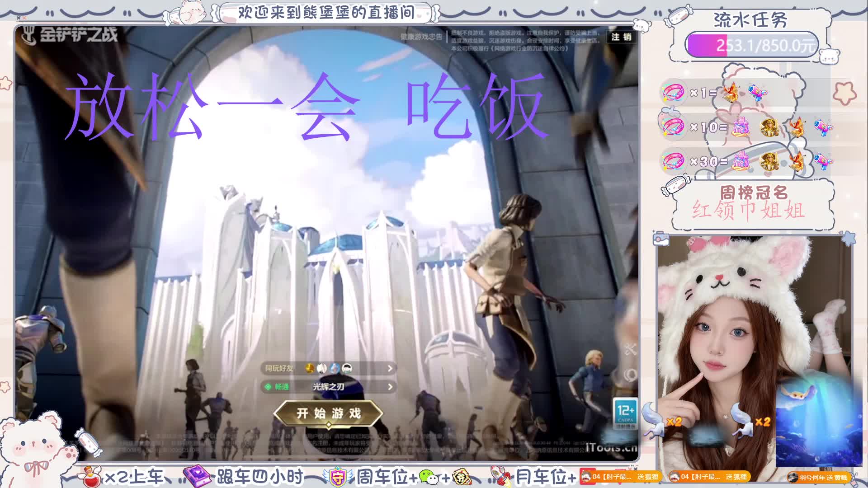Screen dimensions: 868x488
Task: Click the customer service headset icon
Action: (x=630, y=375)
